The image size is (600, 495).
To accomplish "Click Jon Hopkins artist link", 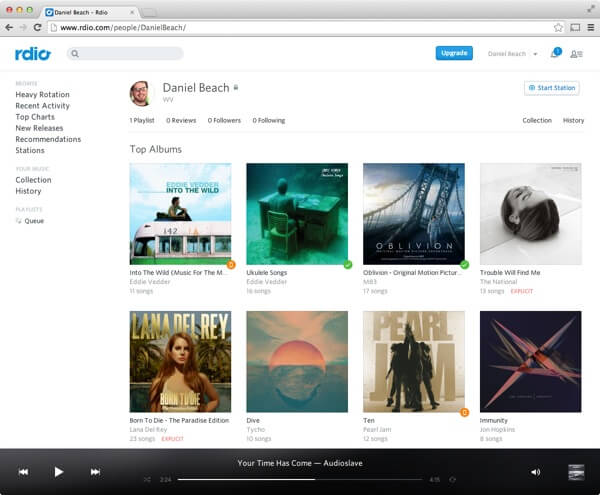I will [x=497, y=429].
